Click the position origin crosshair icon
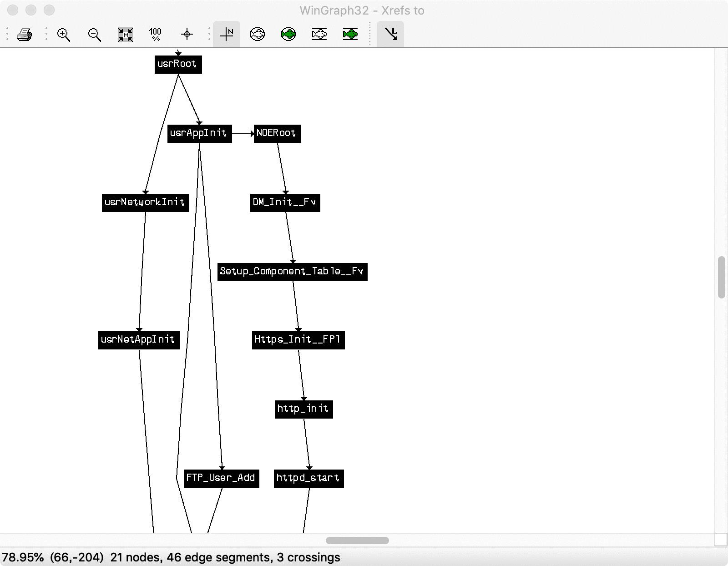728x566 pixels. (x=187, y=34)
